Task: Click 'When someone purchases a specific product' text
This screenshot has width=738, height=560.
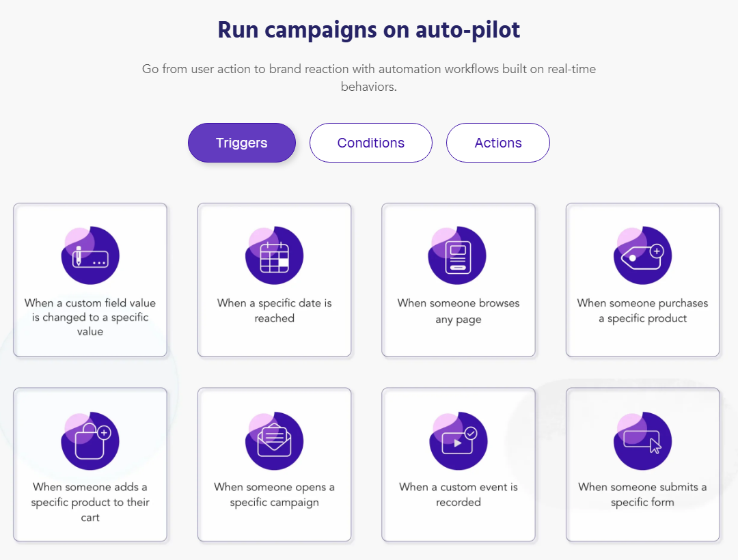Action: [642, 311]
